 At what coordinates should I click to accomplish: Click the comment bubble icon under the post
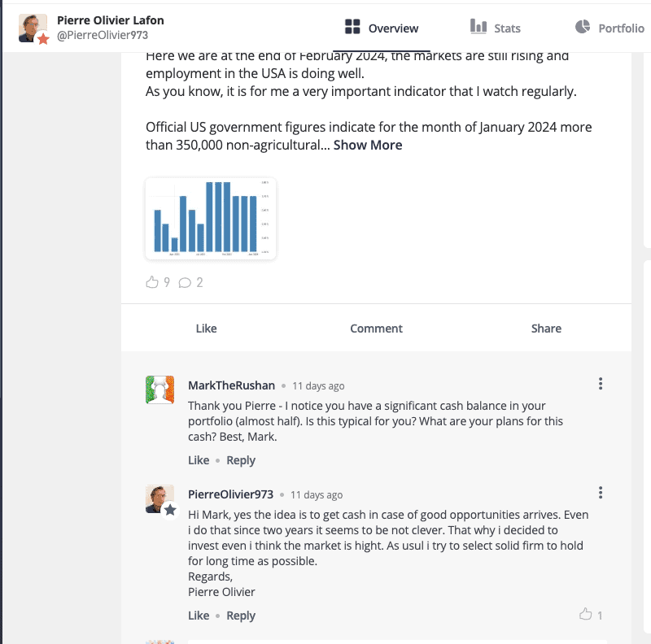pos(185,282)
